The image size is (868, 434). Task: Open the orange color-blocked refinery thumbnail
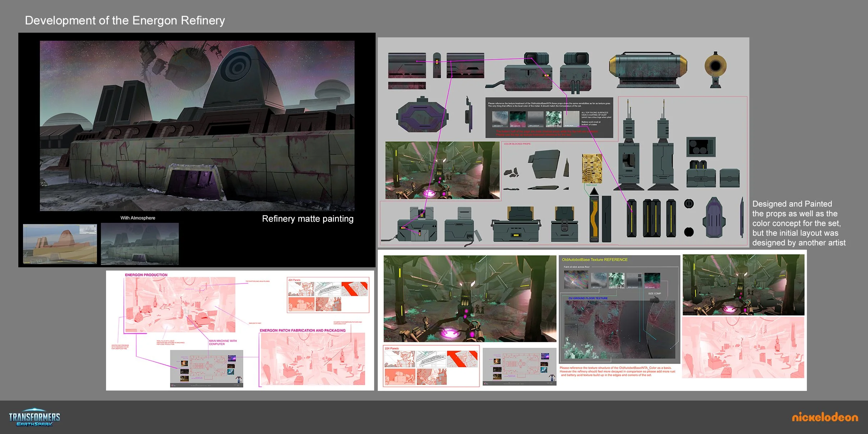pos(60,244)
